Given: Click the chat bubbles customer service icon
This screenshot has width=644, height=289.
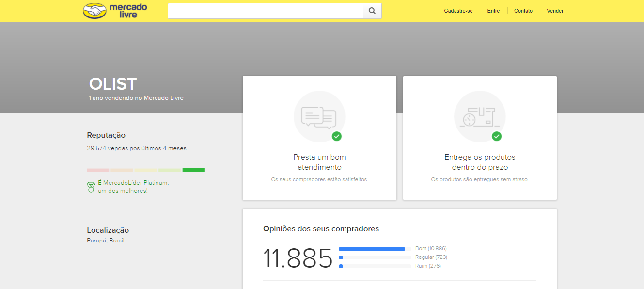Looking at the screenshot, I should point(319,117).
